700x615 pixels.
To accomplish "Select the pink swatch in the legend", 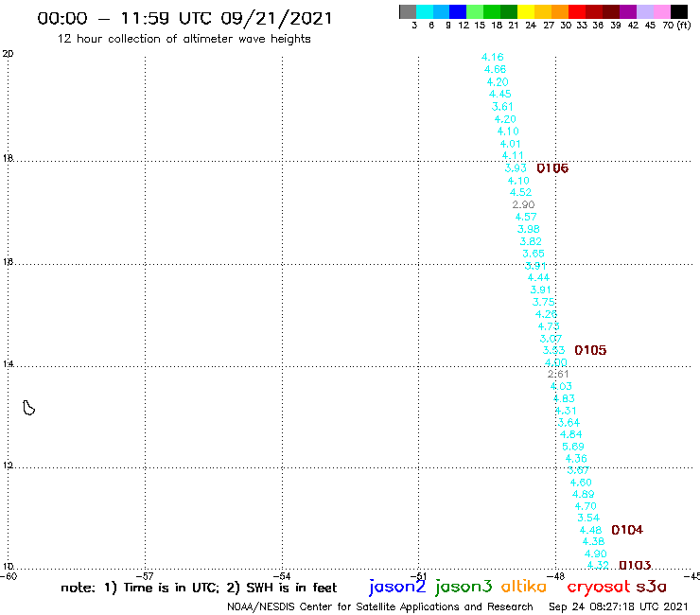I will click(661, 11).
